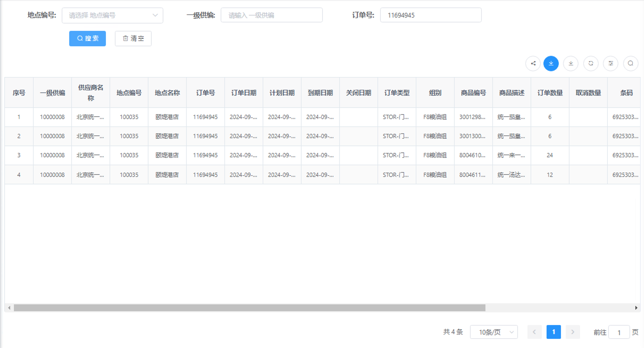This screenshot has height=348, width=644.
Task: Select the first row showing 颐堤港店
Action: (x=167, y=117)
